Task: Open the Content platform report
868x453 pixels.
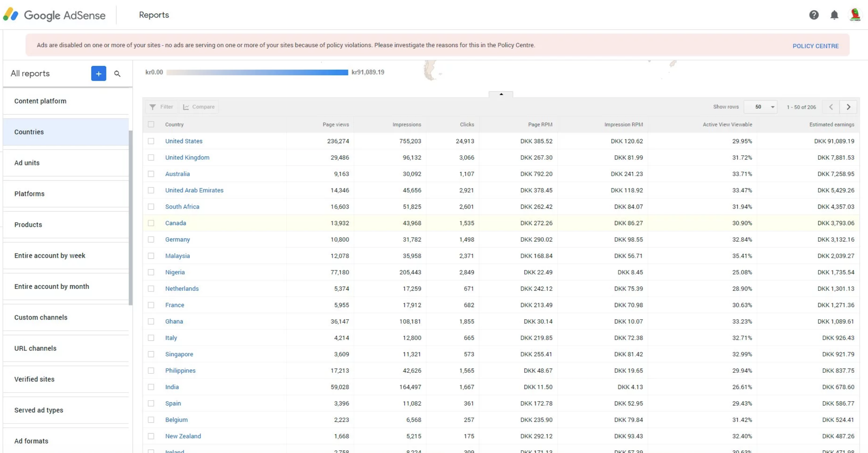Action: pos(66,101)
